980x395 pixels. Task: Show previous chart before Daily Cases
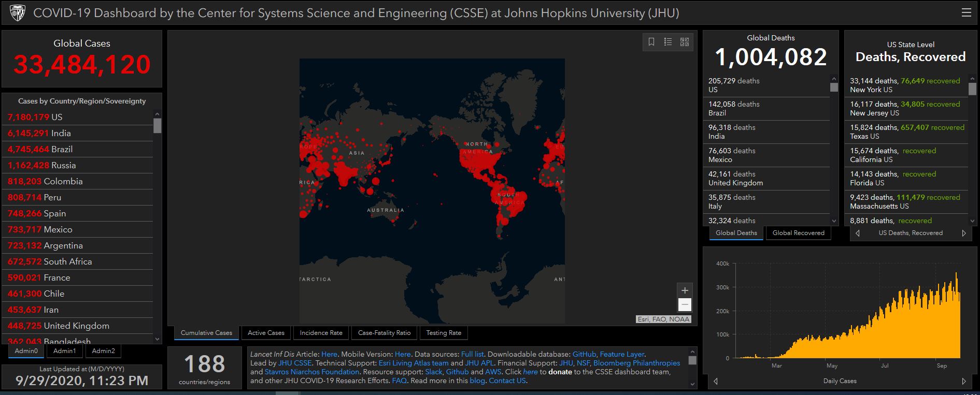[x=716, y=381]
